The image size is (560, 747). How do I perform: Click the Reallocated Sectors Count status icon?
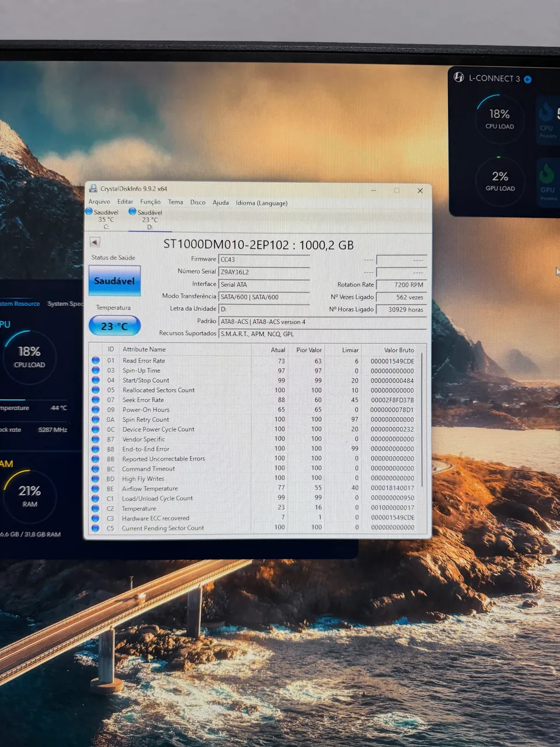click(x=96, y=390)
